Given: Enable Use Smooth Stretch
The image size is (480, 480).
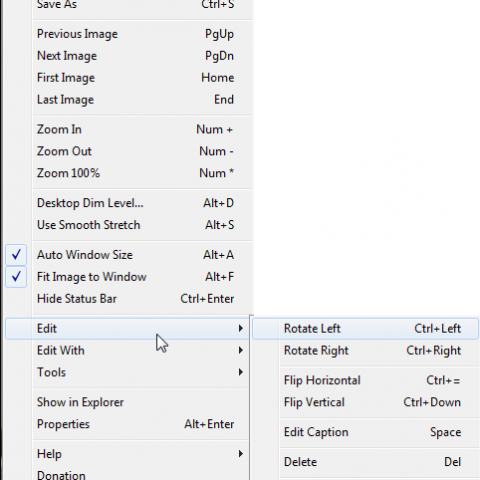Looking at the screenshot, I should pyautogui.click(x=127, y=225).
